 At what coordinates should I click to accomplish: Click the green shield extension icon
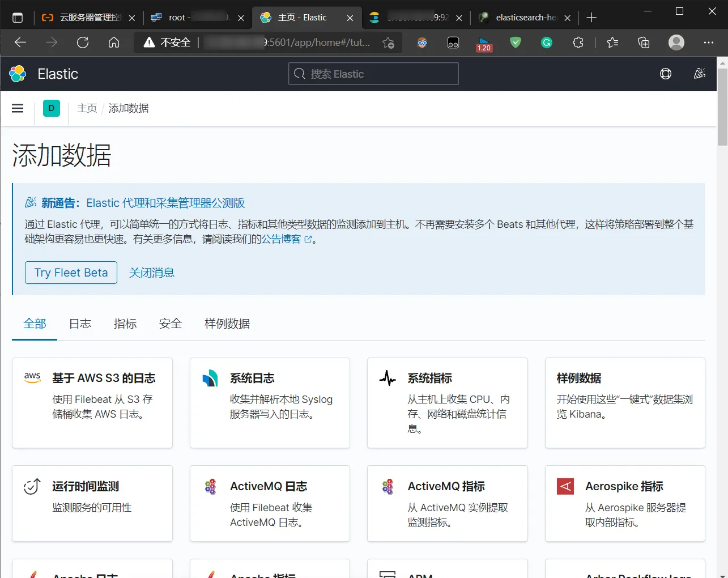[516, 42]
